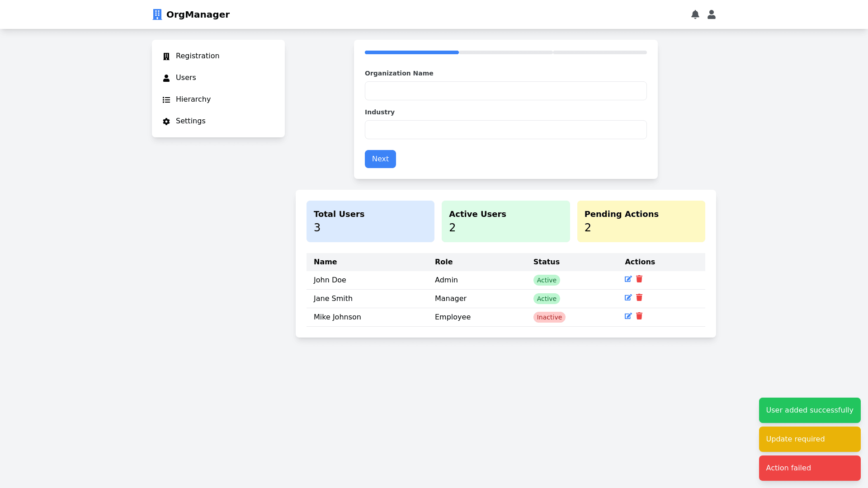
Task: Edit Mike Johnson's user record
Action: pos(628,316)
